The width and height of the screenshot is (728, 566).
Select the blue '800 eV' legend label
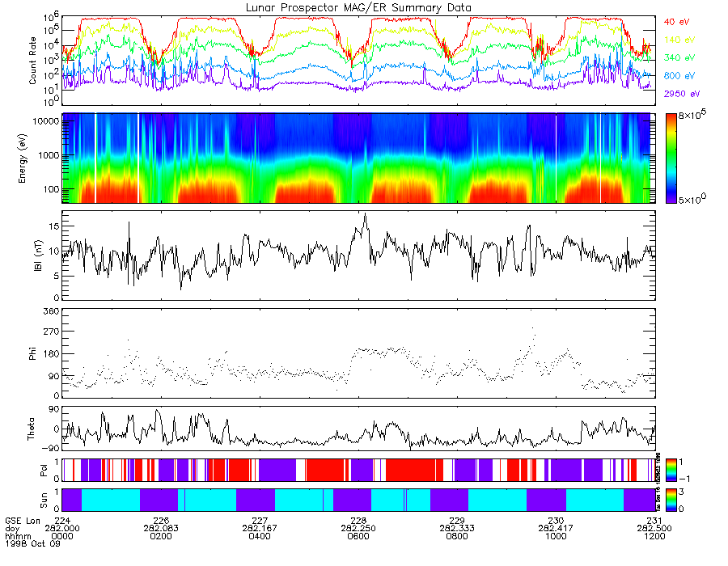coord(679,76)
